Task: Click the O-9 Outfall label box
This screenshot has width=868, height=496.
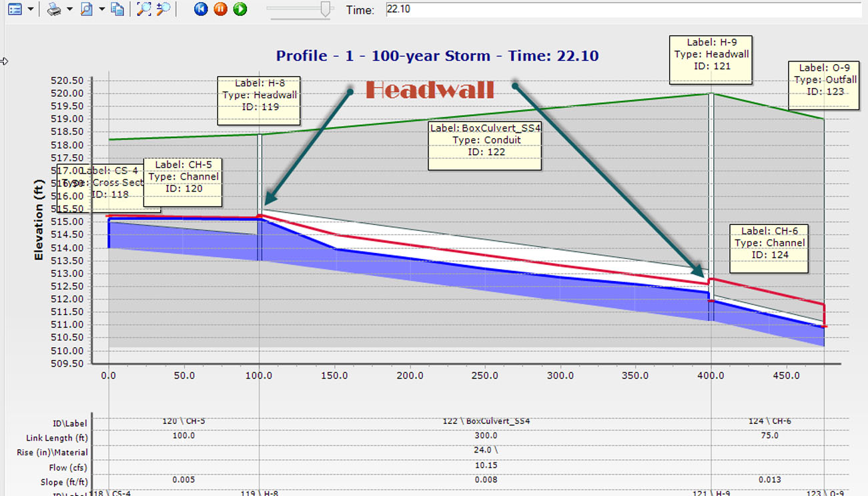Action: pyautogui.click(x=825, y=85)
